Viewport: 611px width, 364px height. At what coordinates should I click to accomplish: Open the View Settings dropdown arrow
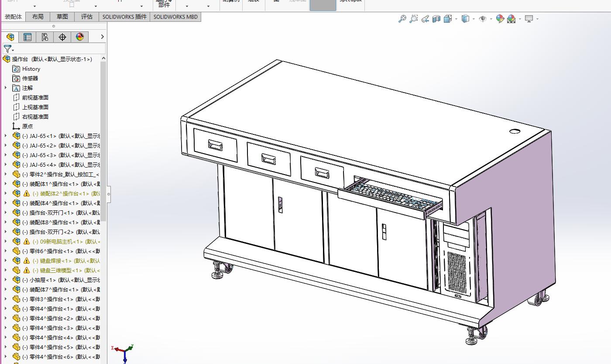point(537,19)
